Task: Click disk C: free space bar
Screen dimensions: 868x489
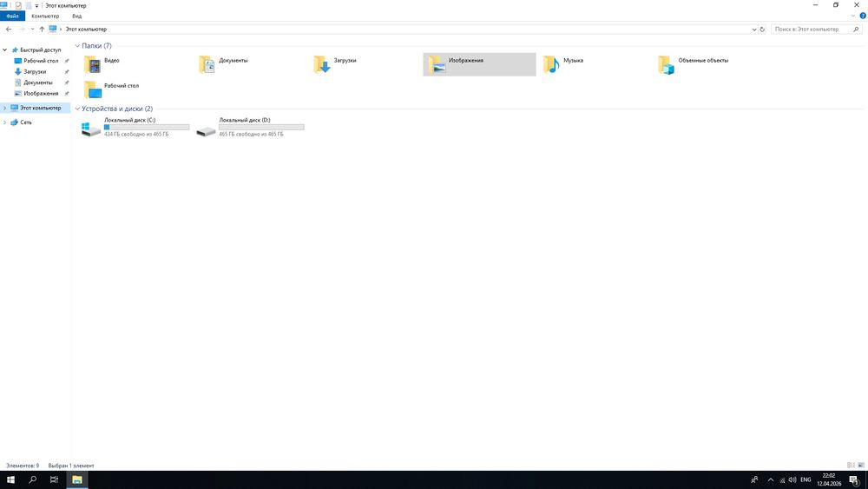Action: pos(147,127)
